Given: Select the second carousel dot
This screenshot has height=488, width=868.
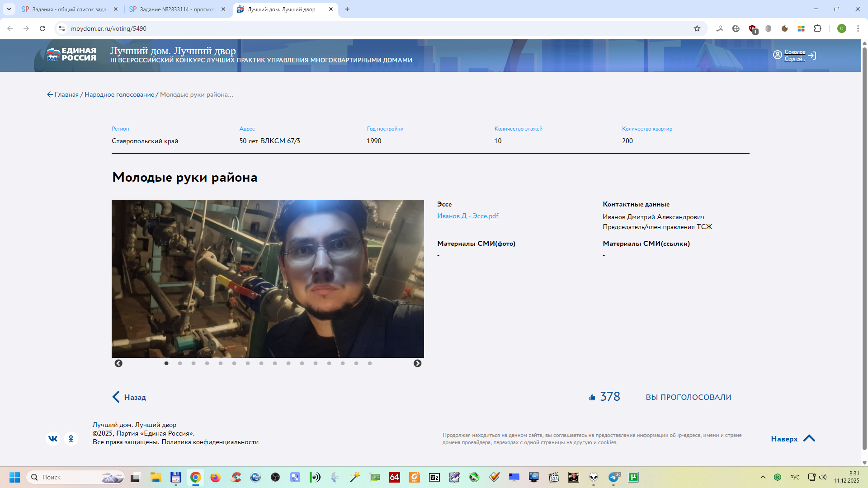Looking at the screenshot, I should point(180,363).
